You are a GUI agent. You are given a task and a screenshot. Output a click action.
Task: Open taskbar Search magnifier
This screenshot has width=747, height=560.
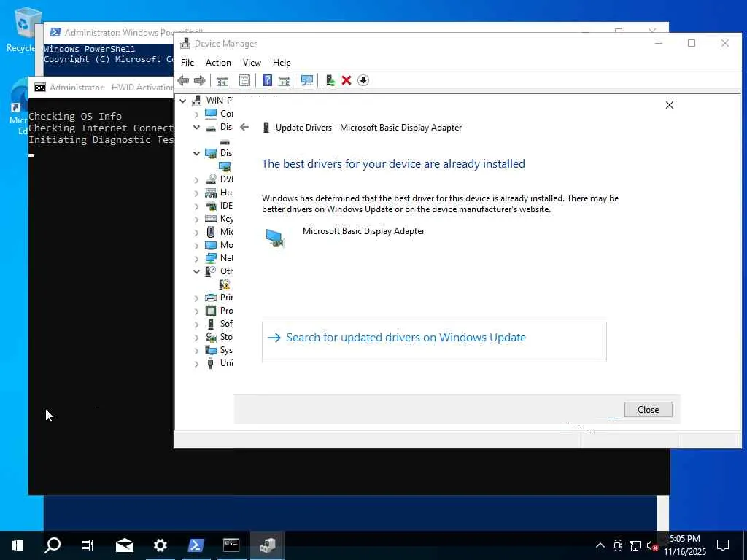point(53,545)
